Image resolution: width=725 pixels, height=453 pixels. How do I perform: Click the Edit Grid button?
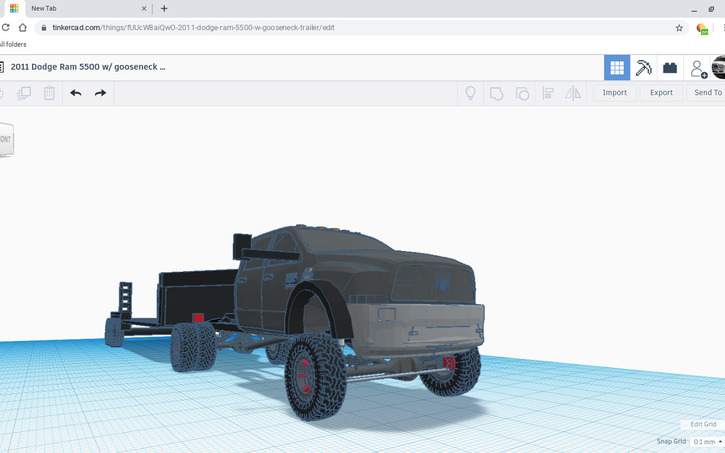(x=703, y=424)
